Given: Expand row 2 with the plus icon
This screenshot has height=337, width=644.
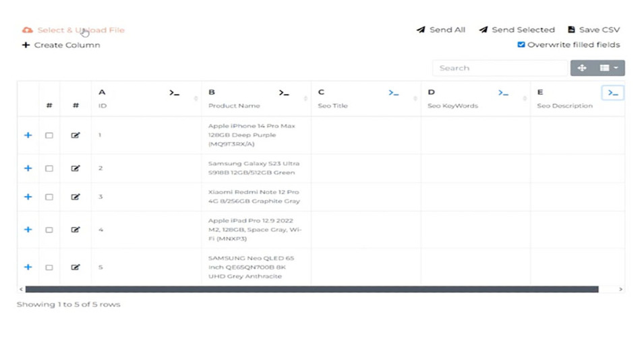Looking at the screenshot, I should (28, 168).
